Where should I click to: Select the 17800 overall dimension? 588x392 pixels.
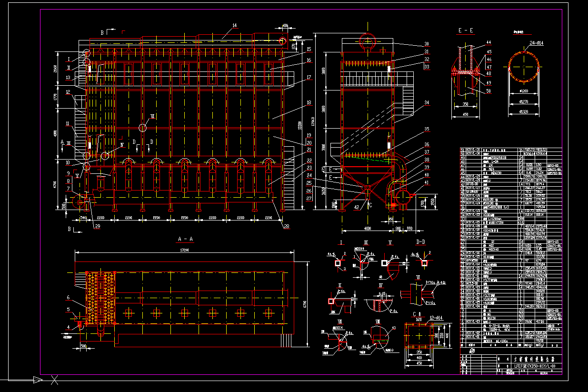coord(185,250)
